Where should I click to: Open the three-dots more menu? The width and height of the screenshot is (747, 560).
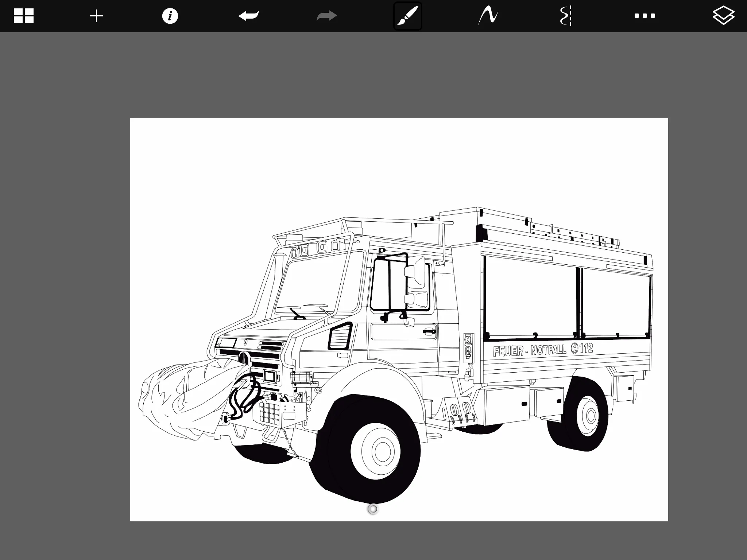coord(645,16)
